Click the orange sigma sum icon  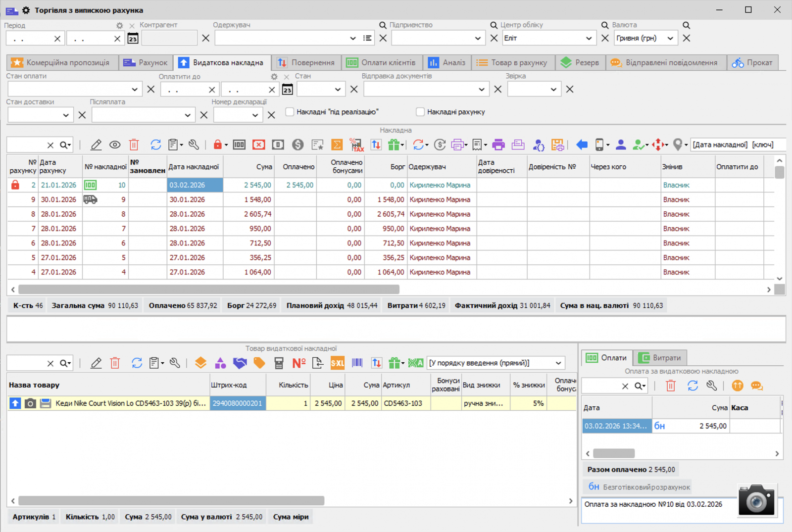[x=337, y=145]
